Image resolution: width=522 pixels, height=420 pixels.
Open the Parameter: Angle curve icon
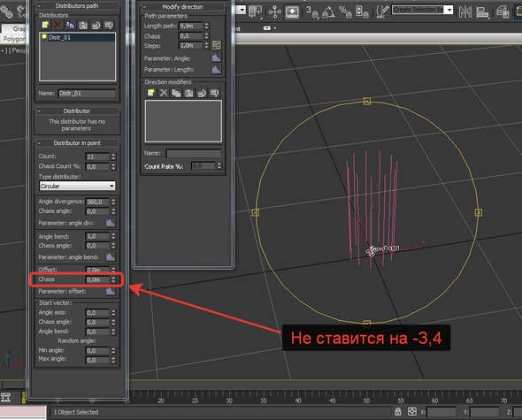point(217,57)
